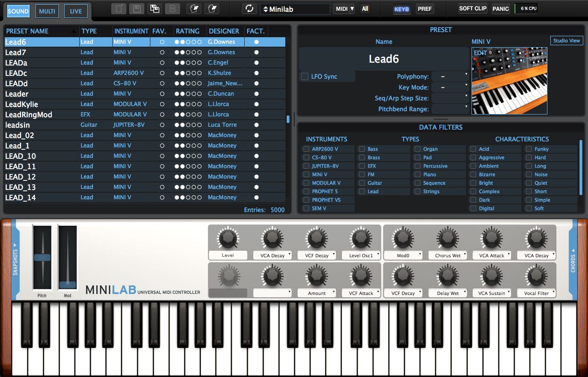This screenshot has width=588, height=377.
Task: Click the import preset icon
Action: [193, 9]
